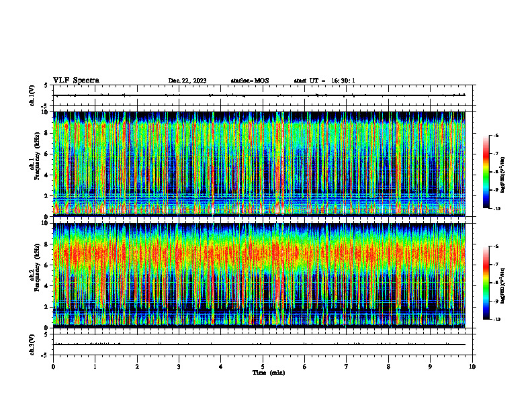The image size is (532, 411).
Task: Click the log(PSD) label beside ch.2 colorbar
Action: coord(502,285)
